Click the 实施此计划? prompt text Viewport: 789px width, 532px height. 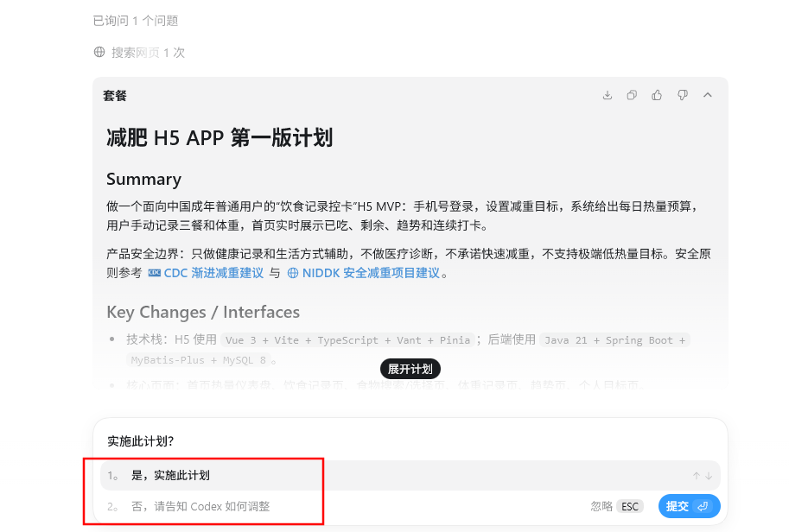pos(140,441)
